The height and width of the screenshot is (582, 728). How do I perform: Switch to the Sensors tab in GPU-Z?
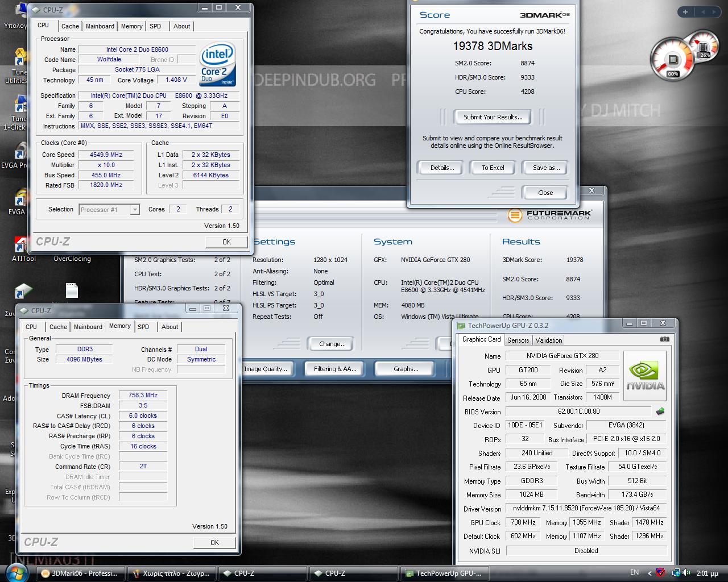pos(518,340)
